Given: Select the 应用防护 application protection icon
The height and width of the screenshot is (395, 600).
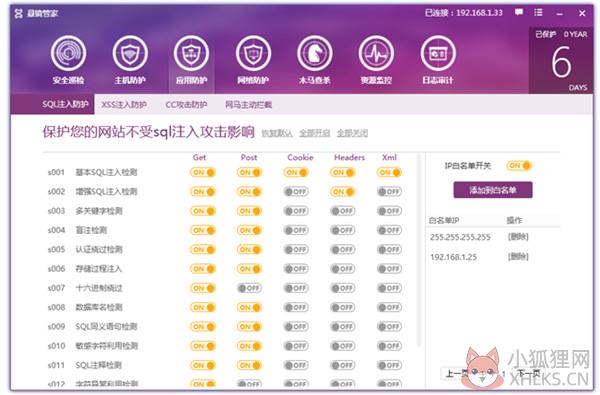Looking at the screenshot, I should (191, 53).
